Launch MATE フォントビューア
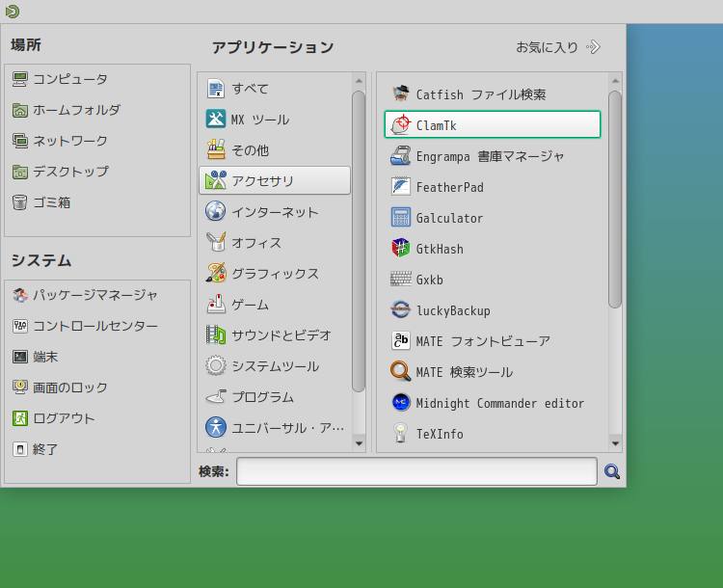 [493, 341]
